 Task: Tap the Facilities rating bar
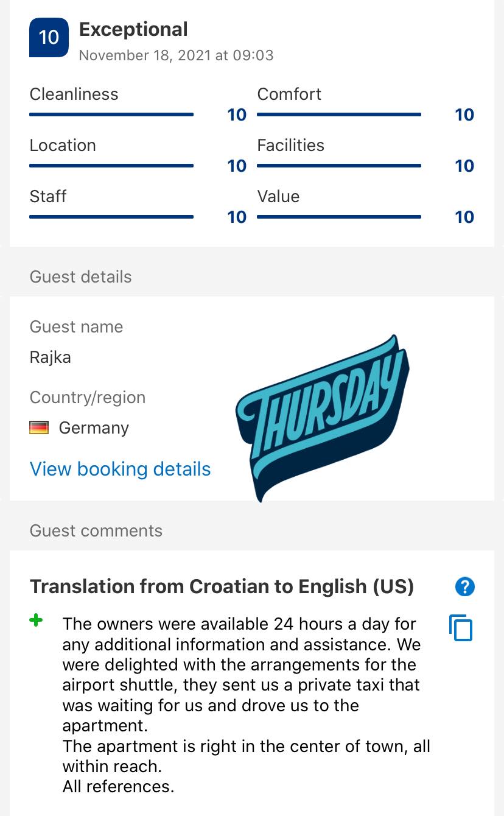pyautogui.click(x=339, y=166)
